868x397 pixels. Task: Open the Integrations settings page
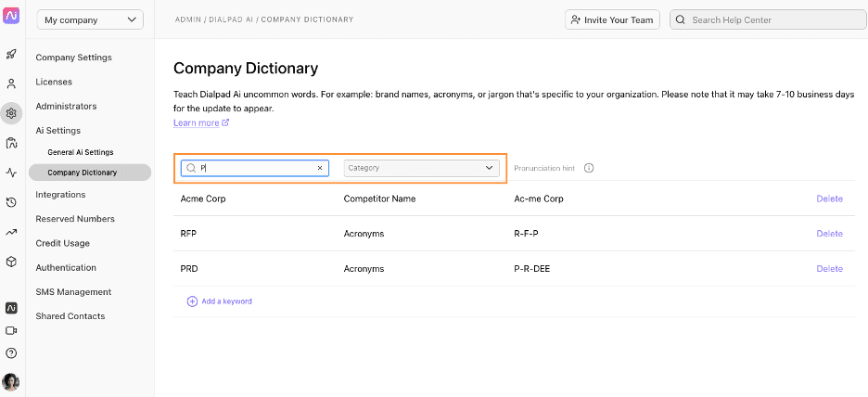pyautogui.click(x=60, y=195)
